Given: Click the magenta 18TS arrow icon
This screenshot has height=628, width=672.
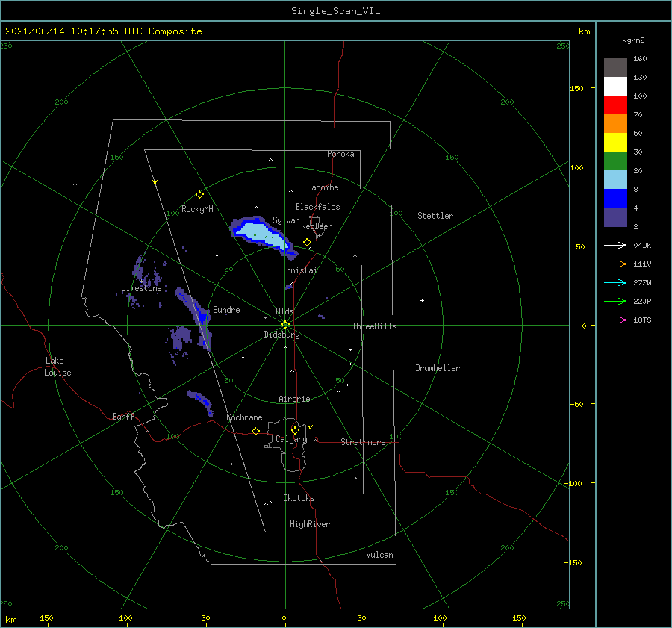Looking at the screenshot, I should click(x=615, y=320).
